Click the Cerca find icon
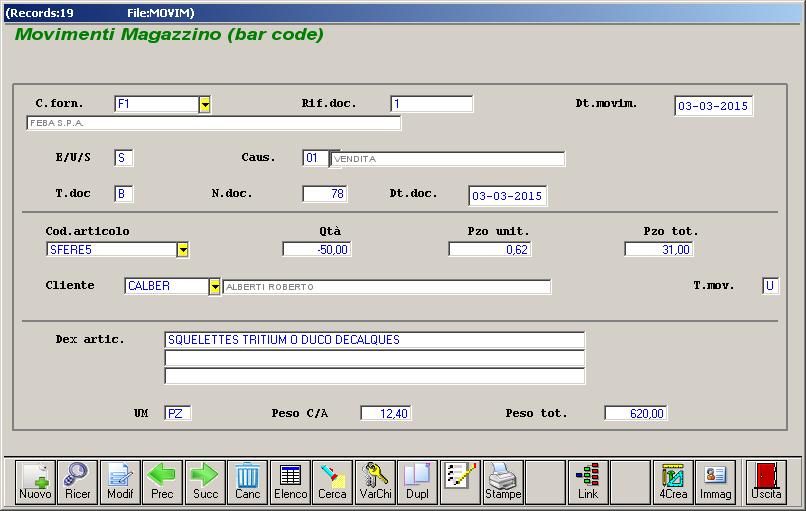The image size is (806, 511). [332, 481]
